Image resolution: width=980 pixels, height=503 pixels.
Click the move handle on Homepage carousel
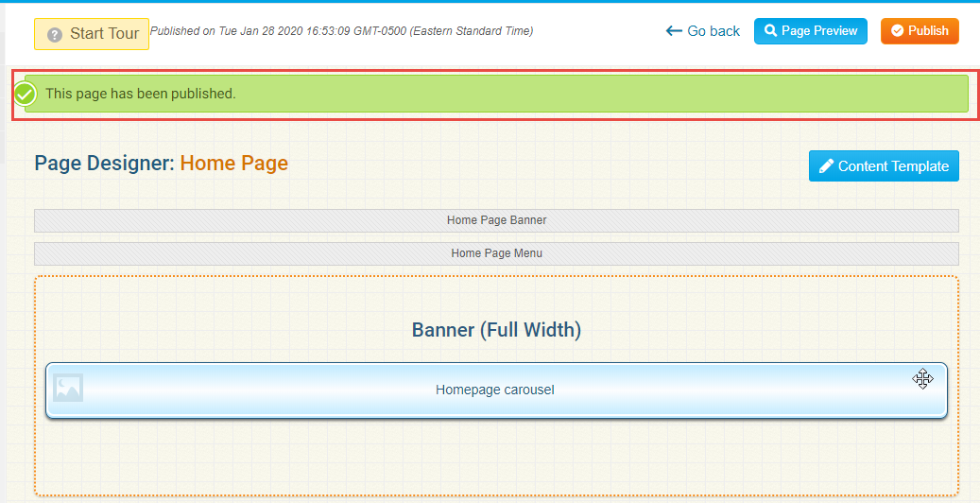(922, 379)
